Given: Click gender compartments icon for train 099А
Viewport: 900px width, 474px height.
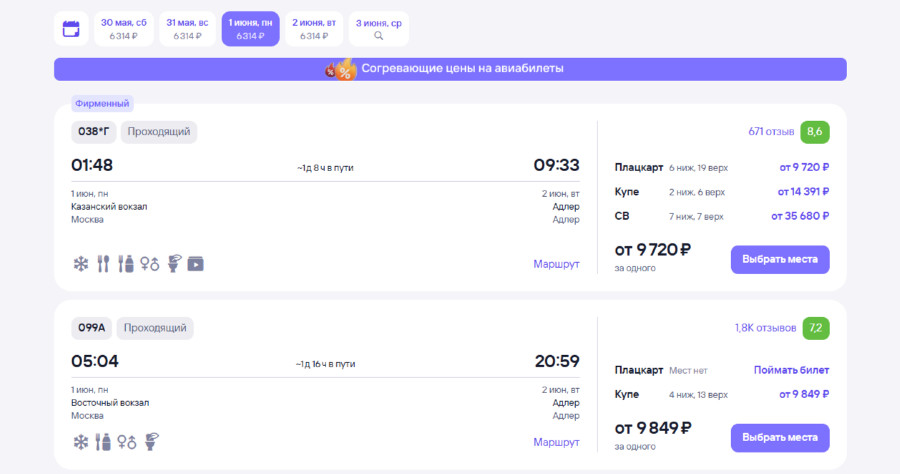Looking at the screenshot, I should tap(127, 441).
